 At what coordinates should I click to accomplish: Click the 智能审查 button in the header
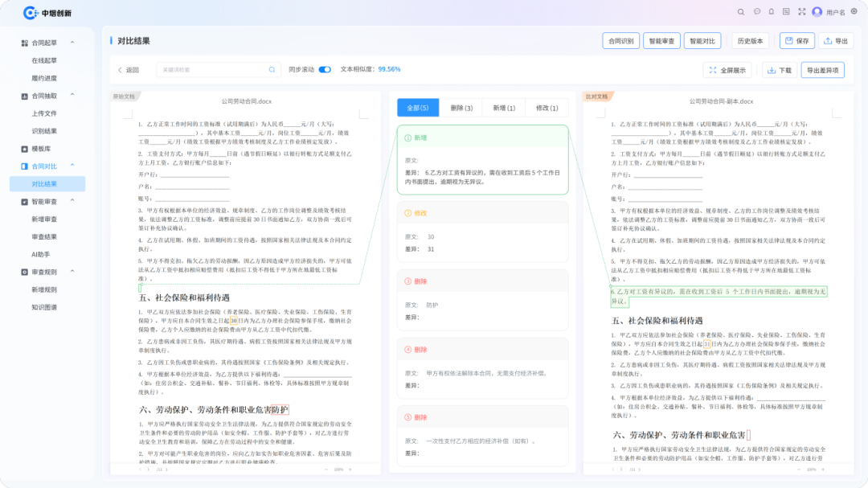[x=661, y=41]
